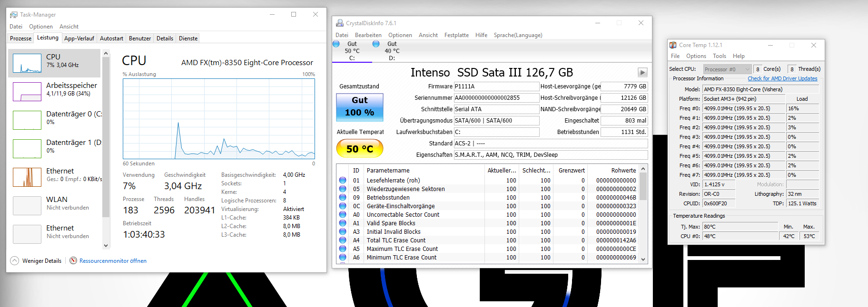
Task: Click the Weniger Details button label
Action: pos(42,261)
